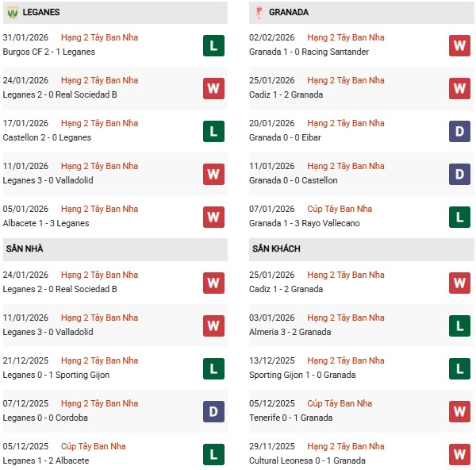Select the LEGANES team header
This screenshot has width=476, height=470.
pos(41,13)
